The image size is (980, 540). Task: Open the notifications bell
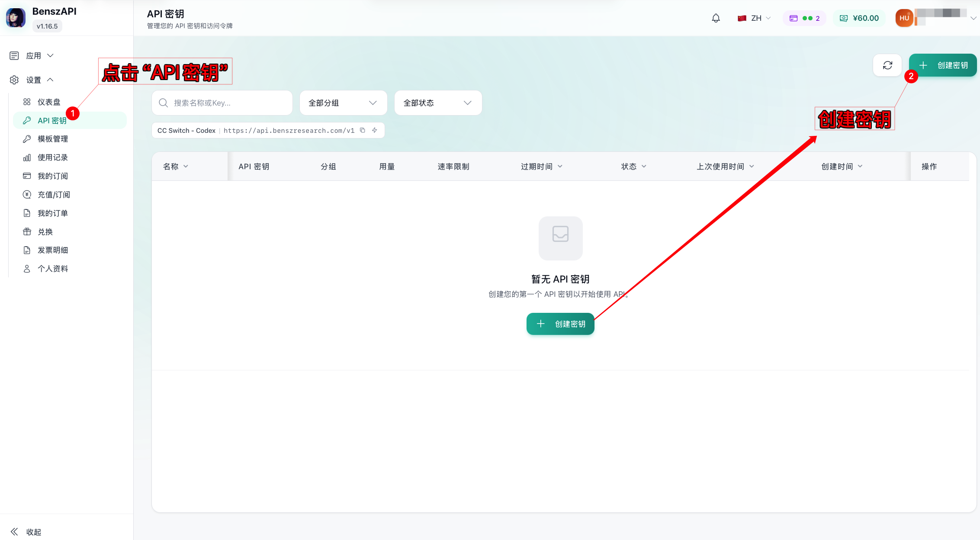coord(716,18)
